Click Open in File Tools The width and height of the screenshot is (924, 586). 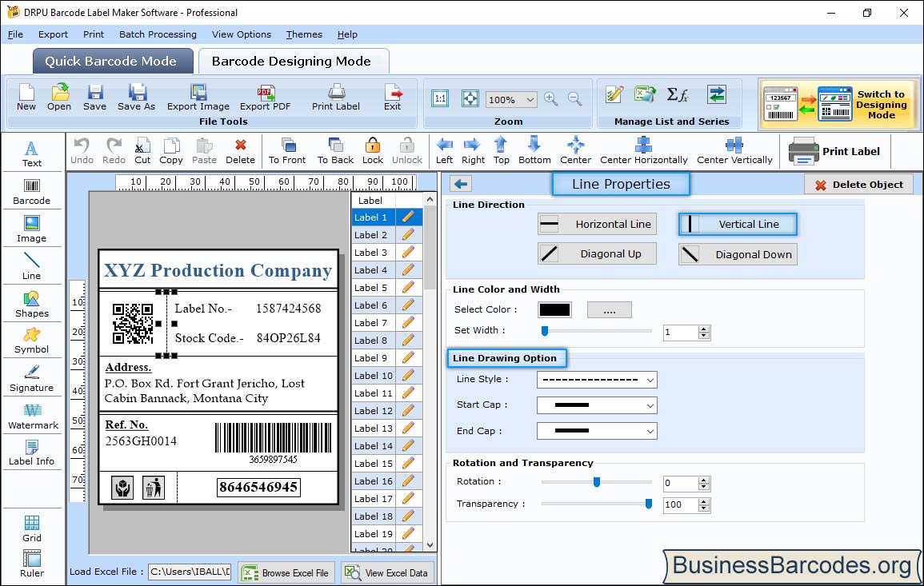click(x=59, y=98)
